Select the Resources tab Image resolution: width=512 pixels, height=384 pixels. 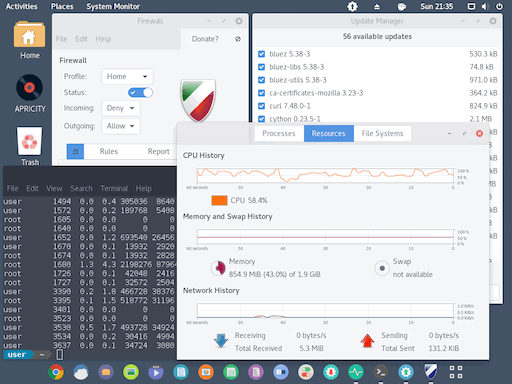point(329,134)
